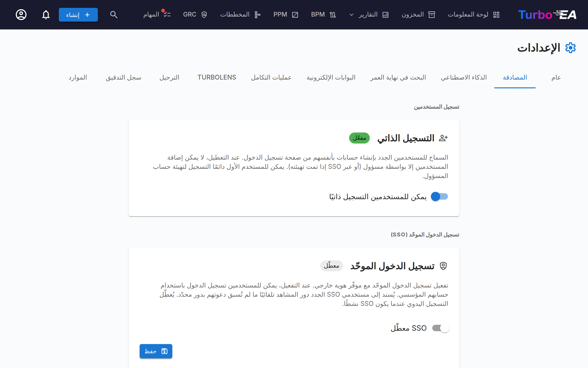Click the diagrams hierarchy icon
588x368 pixels.
257,14
